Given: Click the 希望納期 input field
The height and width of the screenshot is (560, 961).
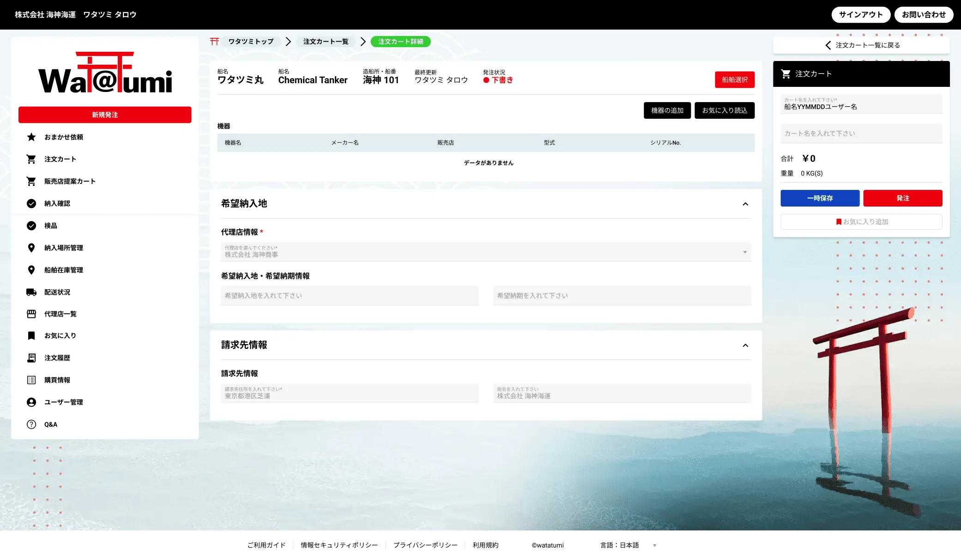Looking at the screenshot, I should pyautogui.click(x=622, y=296).
